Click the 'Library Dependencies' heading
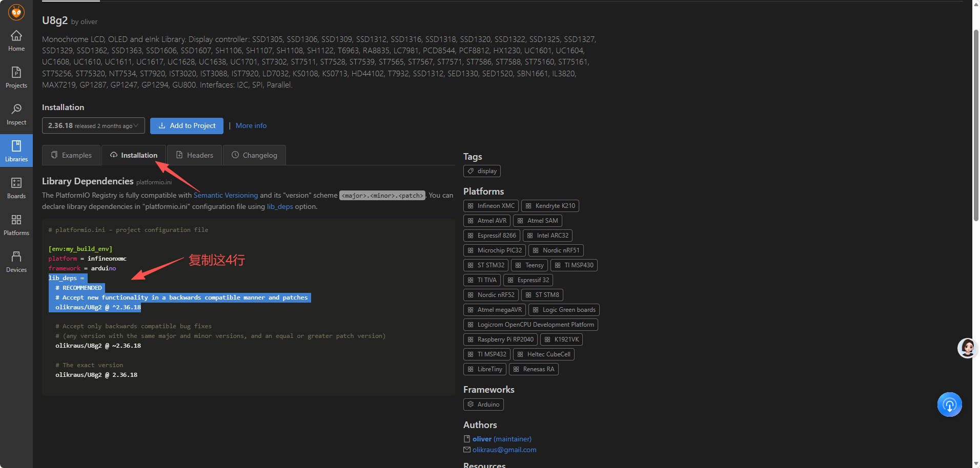Image resolution: width=980 pixels, height=468 pixels. tap(88, 181)
